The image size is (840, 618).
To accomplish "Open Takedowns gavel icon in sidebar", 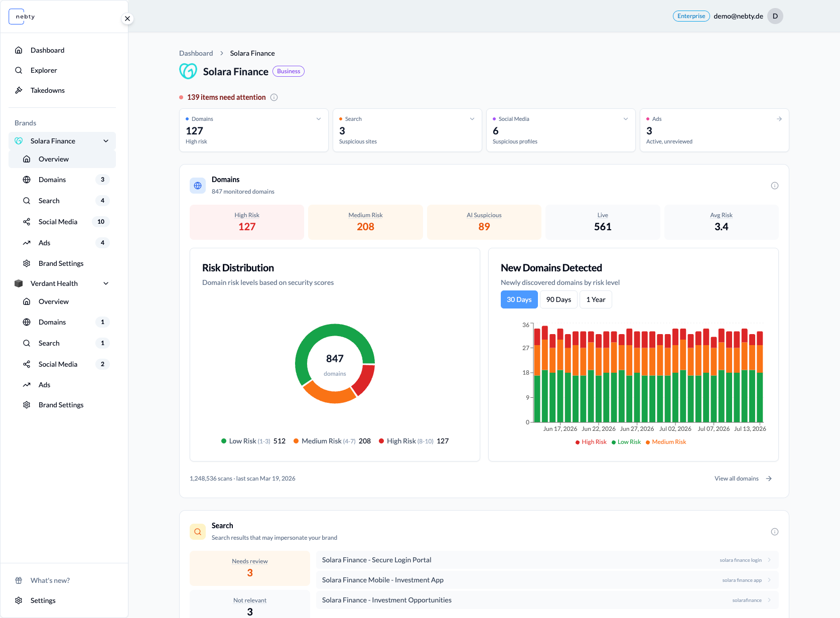I will click(x=19, y=90).
